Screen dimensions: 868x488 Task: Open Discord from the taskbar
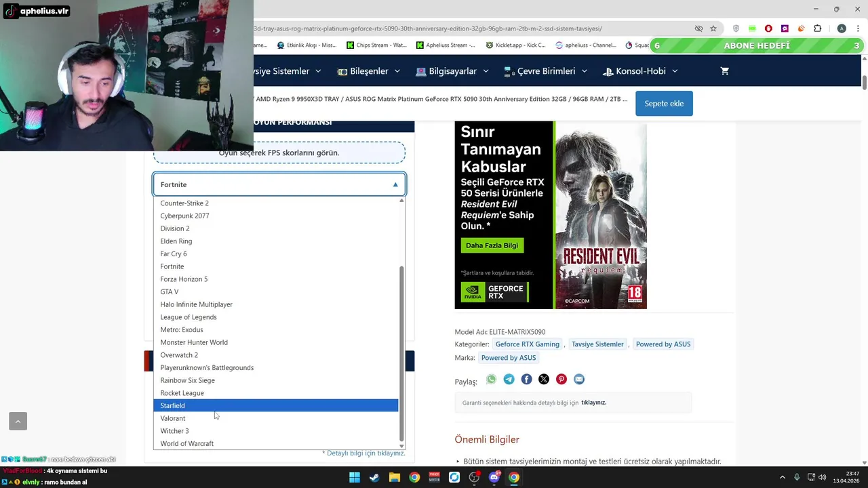[494, 477]
